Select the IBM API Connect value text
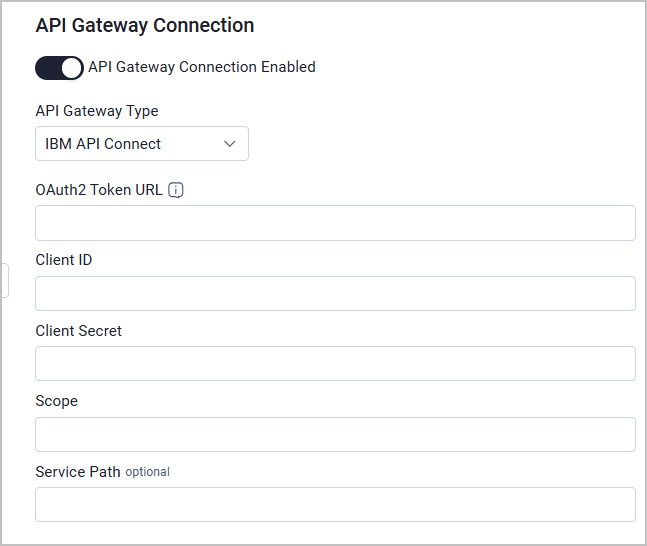Screen dimensions: 647x546 tap(103, 144)
